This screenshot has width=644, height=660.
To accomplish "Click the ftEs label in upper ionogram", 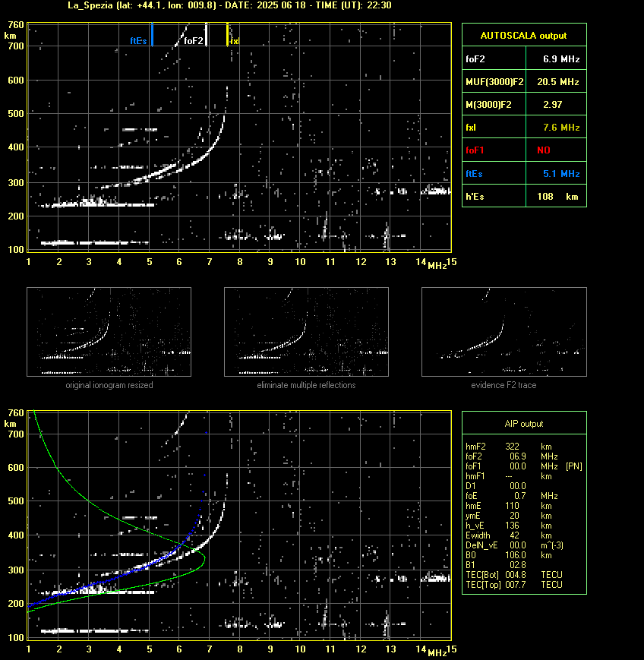I will 138,41.
